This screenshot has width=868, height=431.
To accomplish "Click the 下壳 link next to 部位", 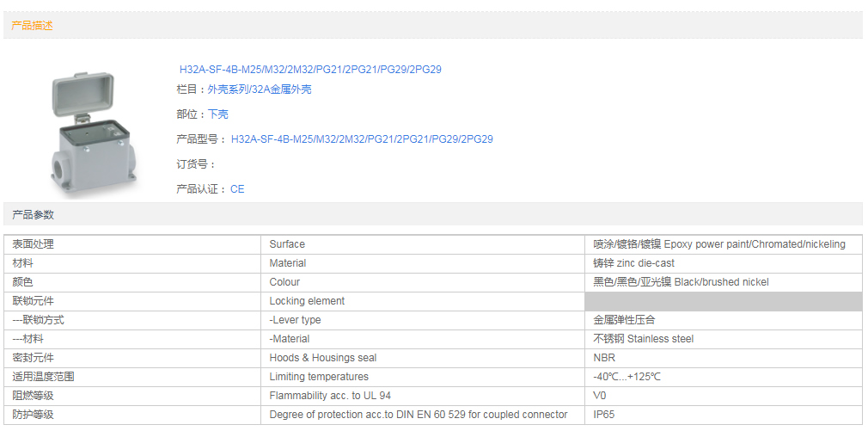I will (x=217, y=114).
